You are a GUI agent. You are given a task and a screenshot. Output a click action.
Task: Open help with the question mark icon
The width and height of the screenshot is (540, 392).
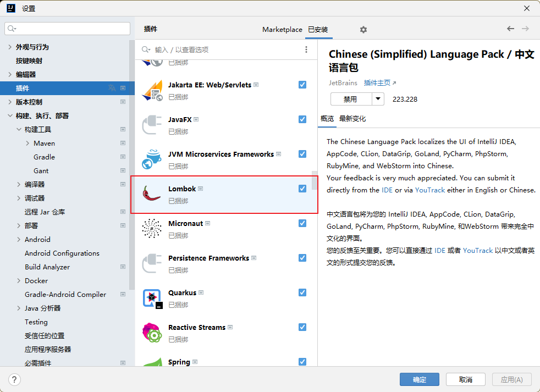[x=14, y=379]
